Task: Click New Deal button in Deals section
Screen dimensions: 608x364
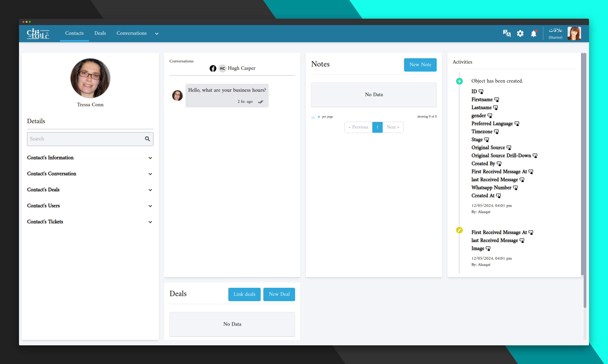Action: (x=279, y=294)
